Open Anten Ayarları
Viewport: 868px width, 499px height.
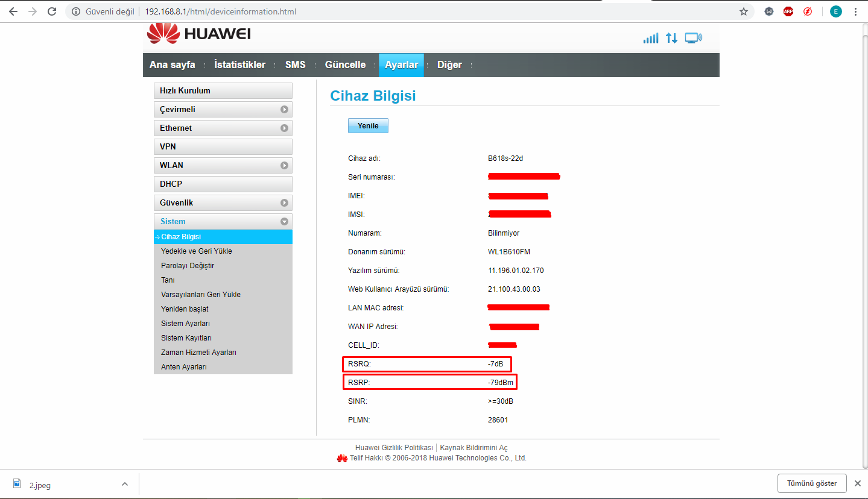pos(184,367)
